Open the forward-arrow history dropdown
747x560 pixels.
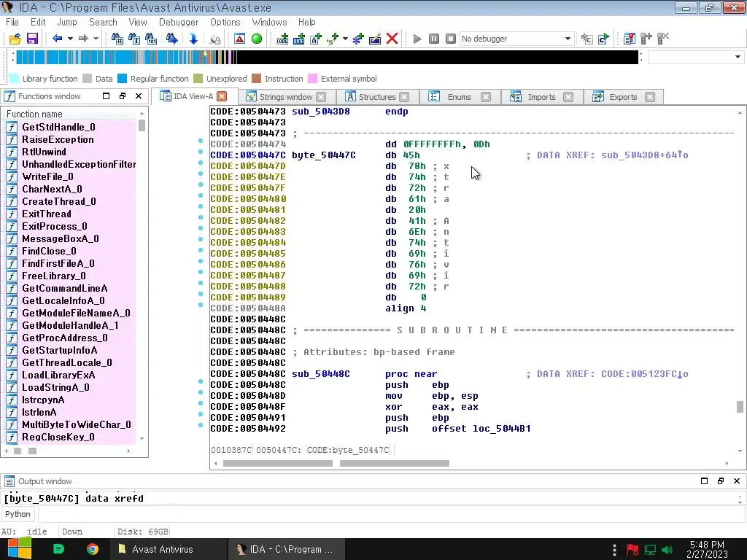click(96, 39)
